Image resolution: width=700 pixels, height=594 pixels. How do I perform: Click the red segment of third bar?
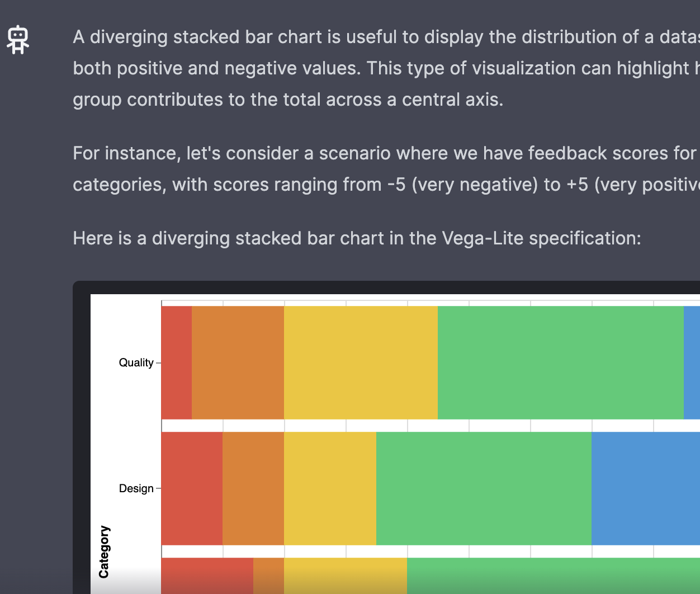coord(207,576)
